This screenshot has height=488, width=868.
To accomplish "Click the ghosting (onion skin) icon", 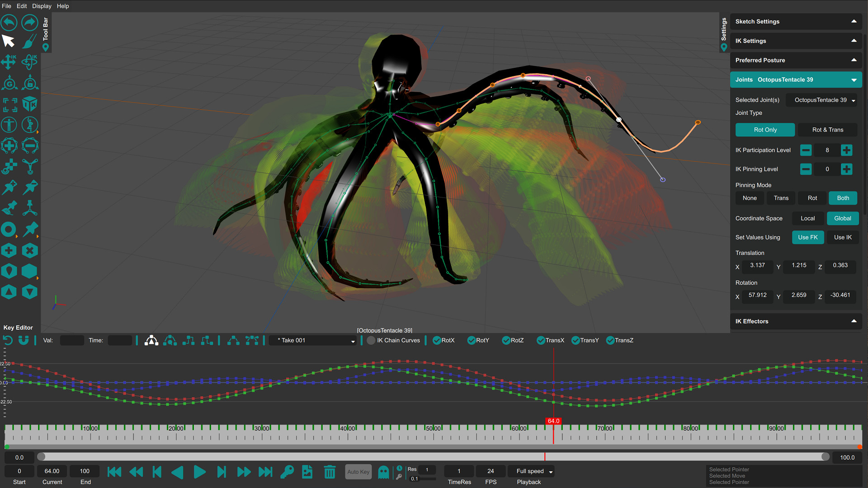I will coord(383,471).
